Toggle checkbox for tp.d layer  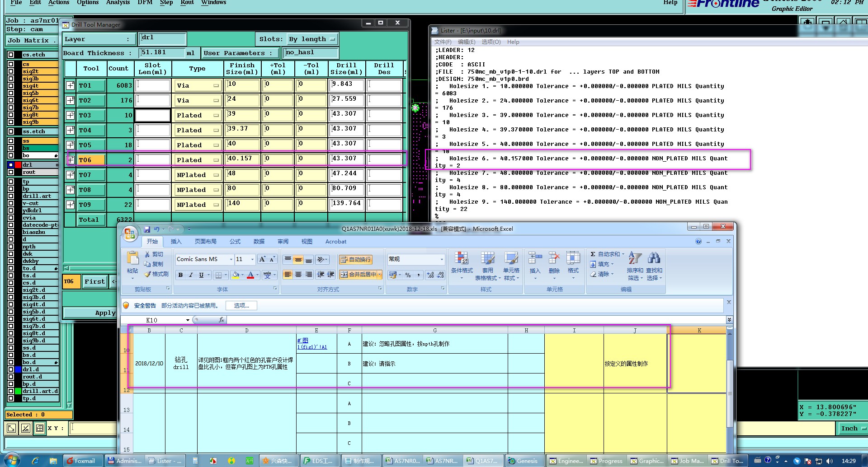[x=11, y=398]
